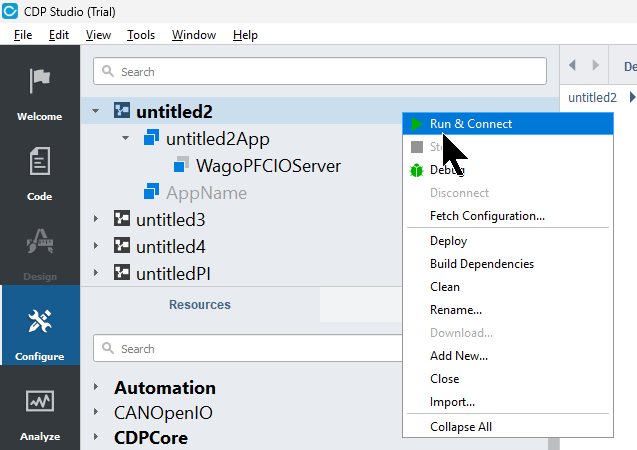
Task: Open Analyze mode chart icon
Action: click(39, 401)
